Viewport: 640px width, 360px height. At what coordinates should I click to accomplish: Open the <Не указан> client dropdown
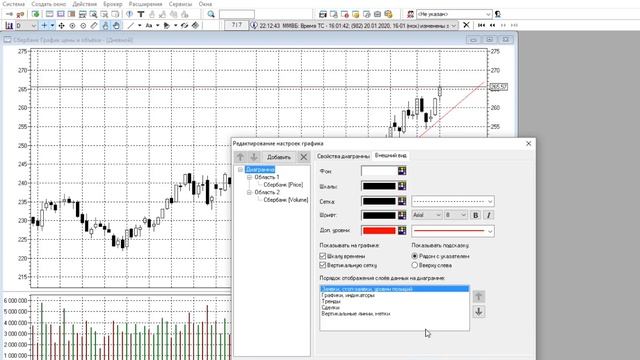[454, 14]
